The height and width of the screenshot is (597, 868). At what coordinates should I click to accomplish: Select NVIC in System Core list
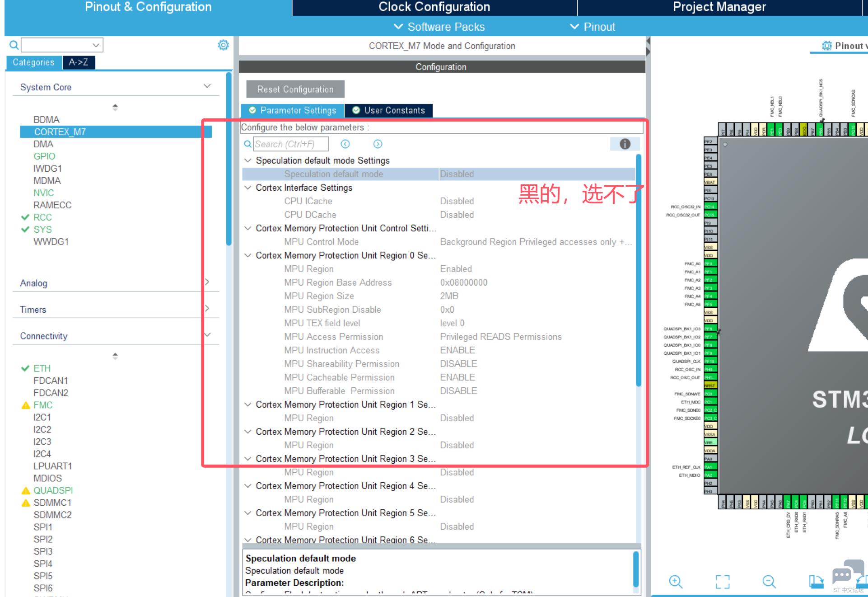pos(43,193)
